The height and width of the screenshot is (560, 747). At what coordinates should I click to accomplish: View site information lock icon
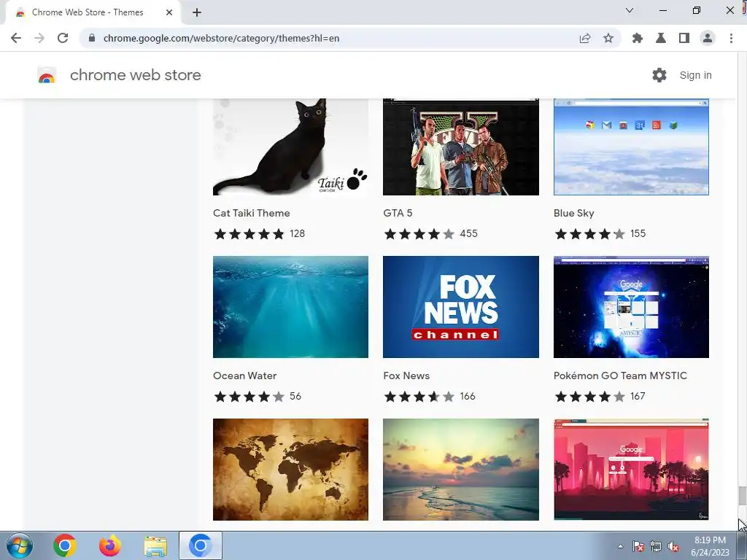[92, 38]
